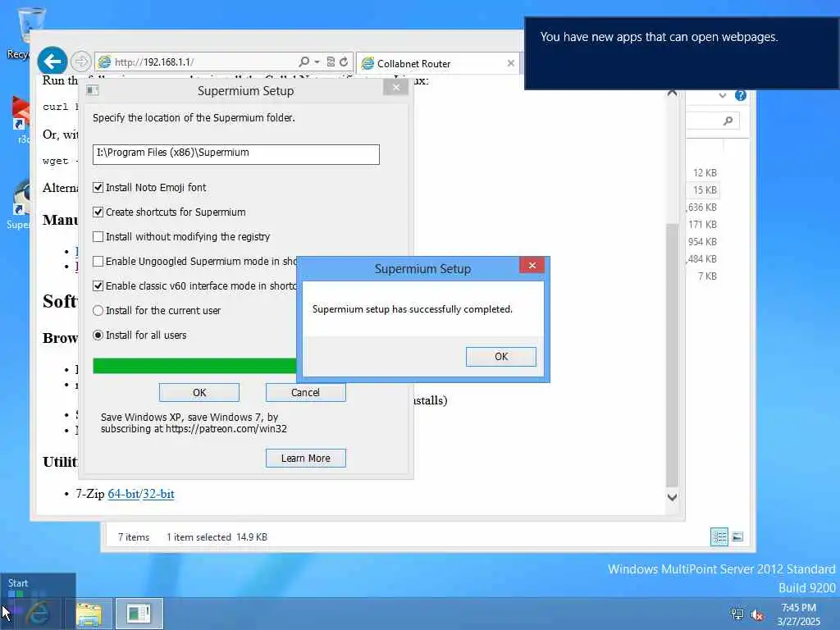Click the 7 KB file size entry
Viewport: 840px width, 630px height.
click(707, 276)
